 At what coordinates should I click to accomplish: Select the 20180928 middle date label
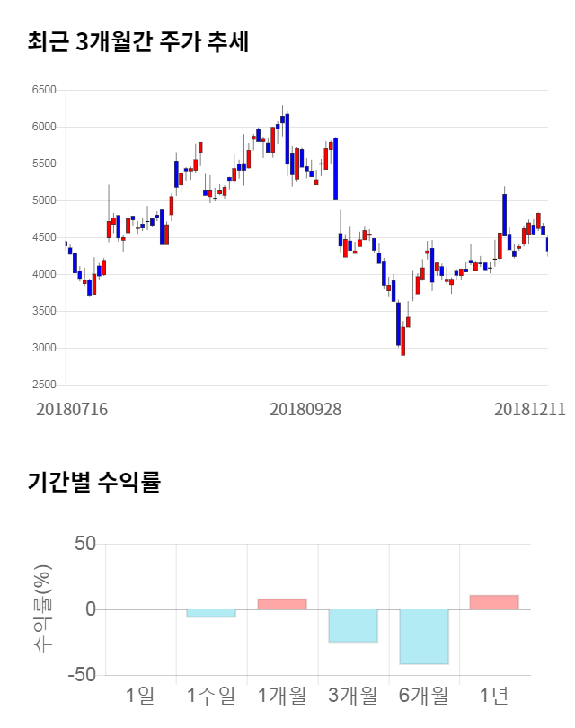click(305, 409)
